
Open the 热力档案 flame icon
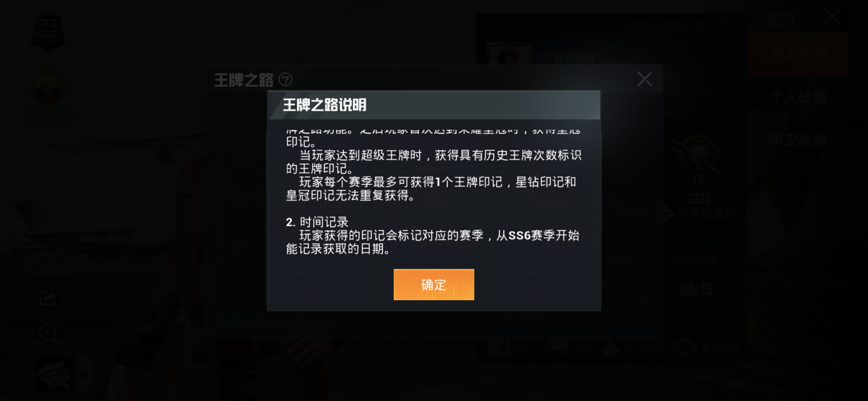pyautogui.click(x=611, y=347)
